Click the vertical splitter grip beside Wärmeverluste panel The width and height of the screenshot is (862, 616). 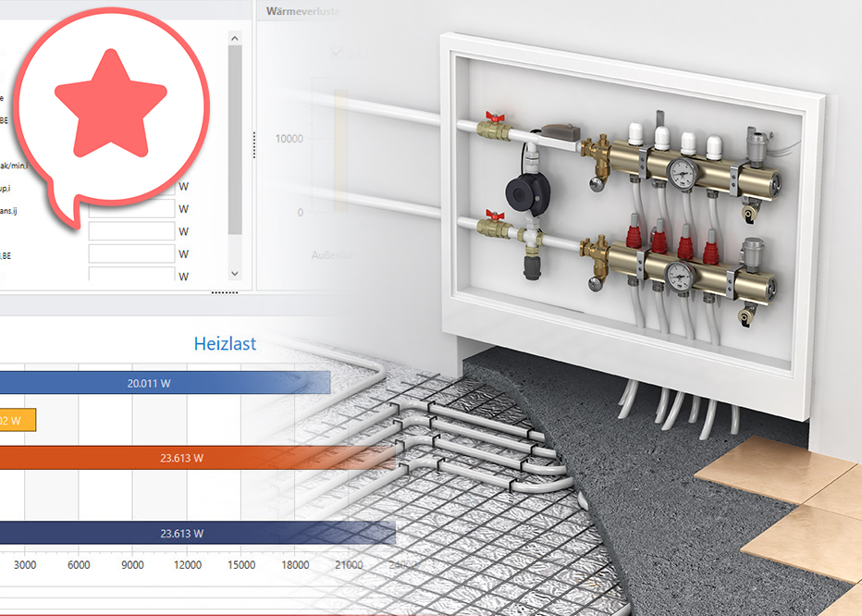(254, 143)
